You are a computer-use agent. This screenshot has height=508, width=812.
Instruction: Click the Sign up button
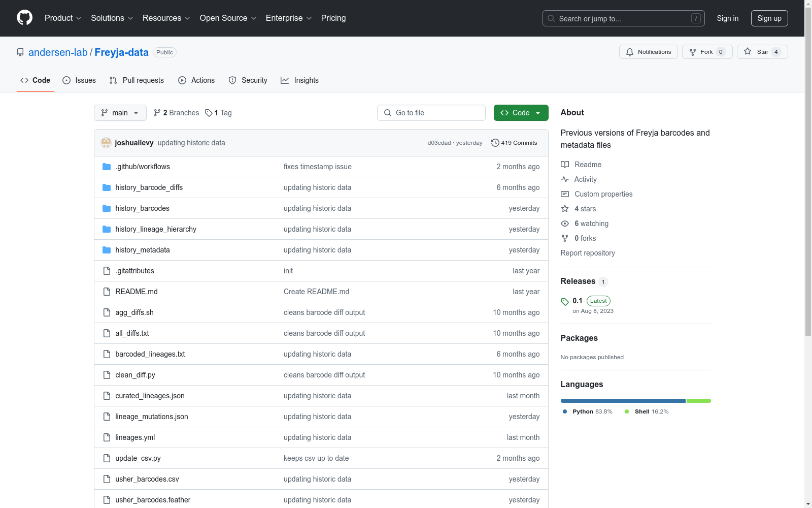(x=769, y=18)
